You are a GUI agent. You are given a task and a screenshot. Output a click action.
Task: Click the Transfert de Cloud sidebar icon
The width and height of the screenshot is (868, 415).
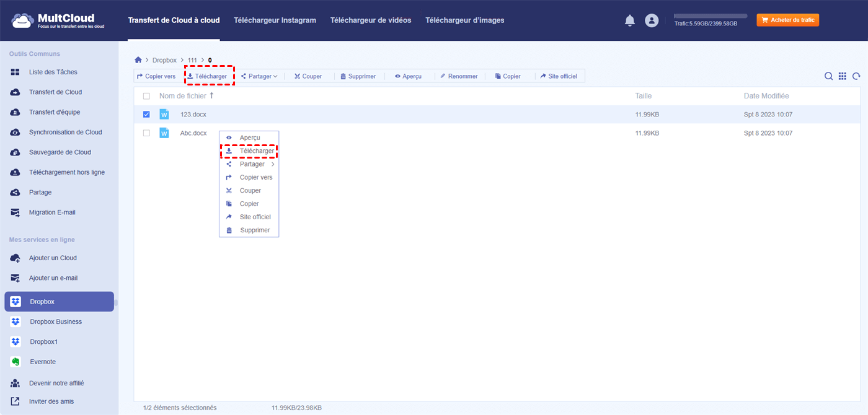pos(15,92)
